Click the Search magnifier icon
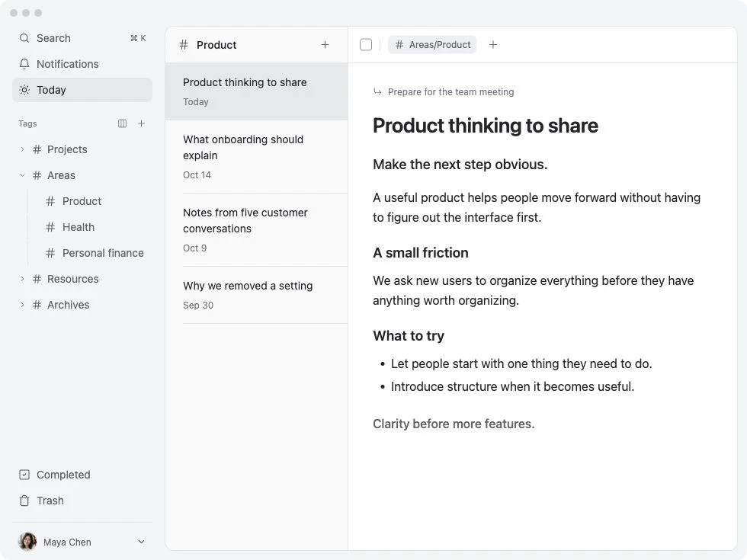This screenshot has width=747, height=560. (24, 38)
